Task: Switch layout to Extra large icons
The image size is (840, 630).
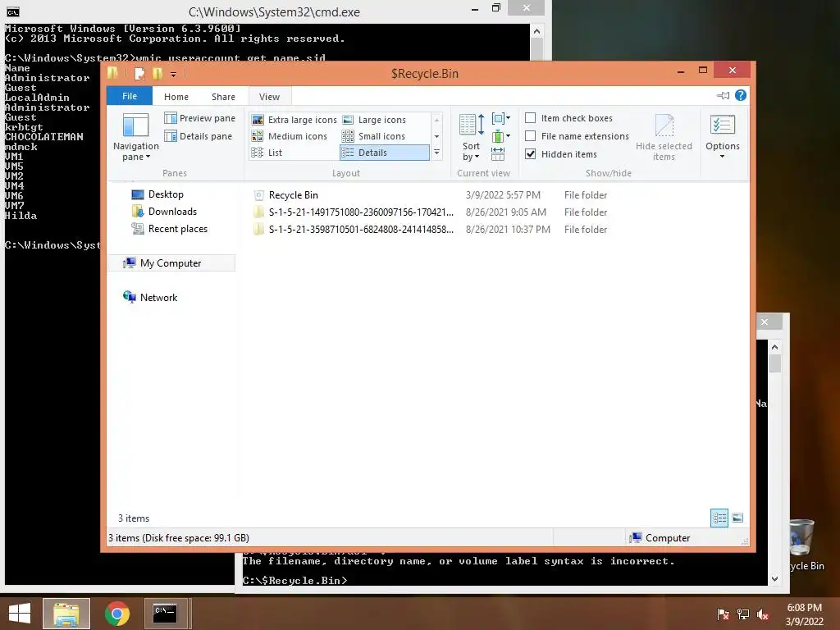Action: [x=294, y=120]
